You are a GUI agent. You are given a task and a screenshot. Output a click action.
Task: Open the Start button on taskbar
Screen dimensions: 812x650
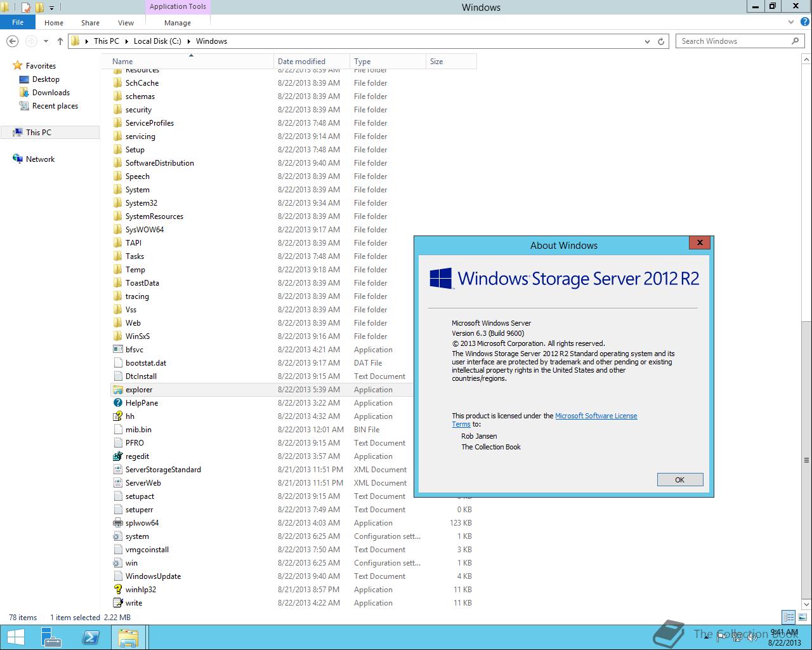[x=16, y=637]
